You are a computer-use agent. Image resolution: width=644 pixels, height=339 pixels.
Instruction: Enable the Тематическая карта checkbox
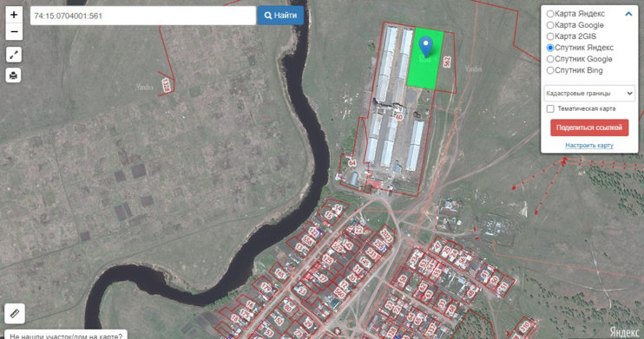pyautogui.click(x=550, y=108)
